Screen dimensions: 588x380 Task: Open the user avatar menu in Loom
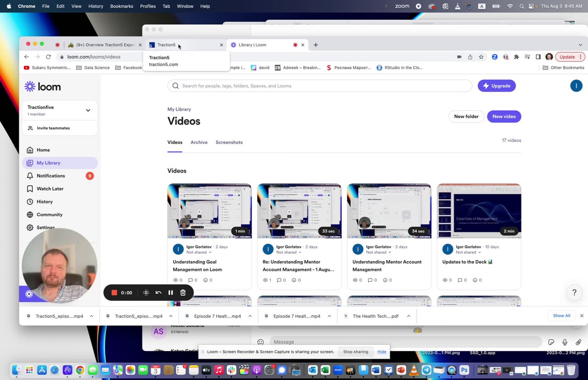click(x=576, y=86)
